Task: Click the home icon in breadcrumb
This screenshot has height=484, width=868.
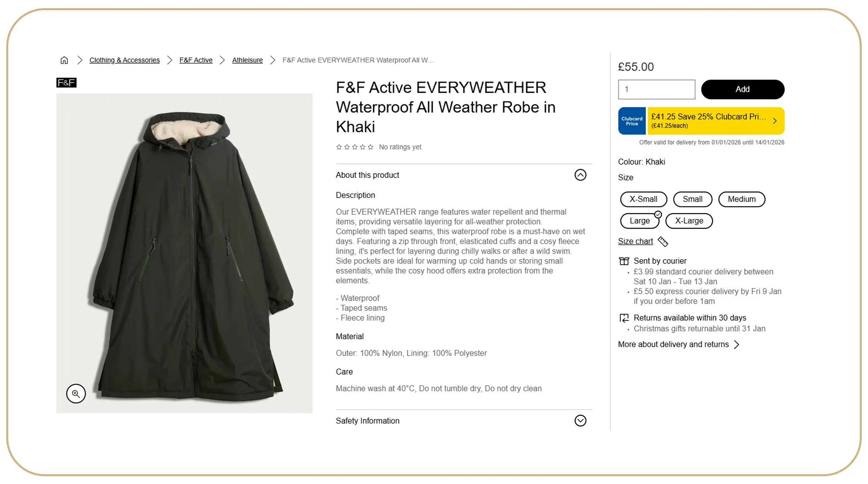Action: pyautogui.click(x=64, y=60)
